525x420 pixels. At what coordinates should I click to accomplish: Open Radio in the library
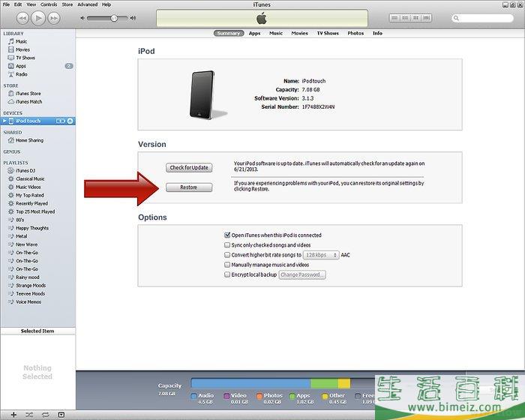22,74
